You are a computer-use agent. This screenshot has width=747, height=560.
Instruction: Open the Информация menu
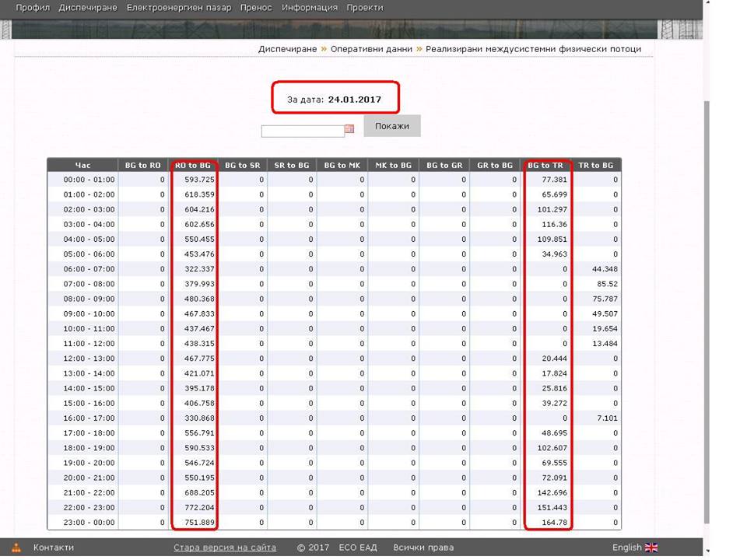click(x=310, y=7)
